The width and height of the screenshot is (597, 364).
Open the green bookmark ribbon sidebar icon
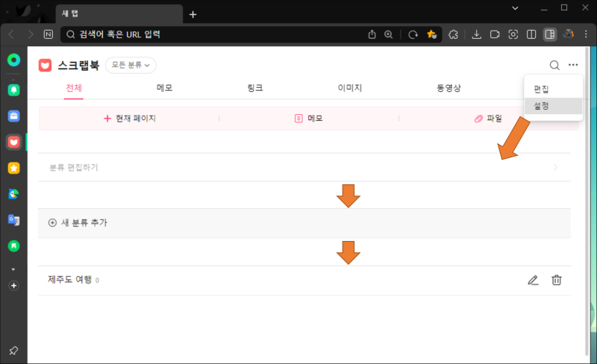click(13, 246)
